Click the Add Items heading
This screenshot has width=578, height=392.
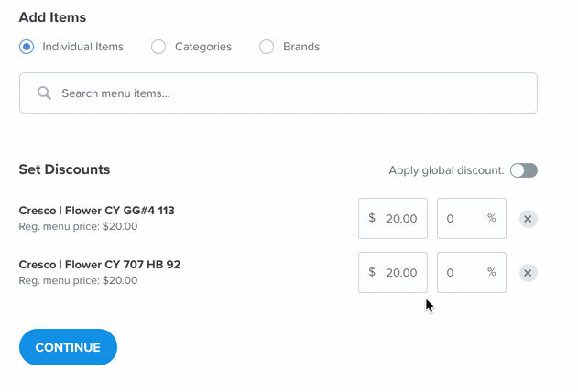point(52,17)
